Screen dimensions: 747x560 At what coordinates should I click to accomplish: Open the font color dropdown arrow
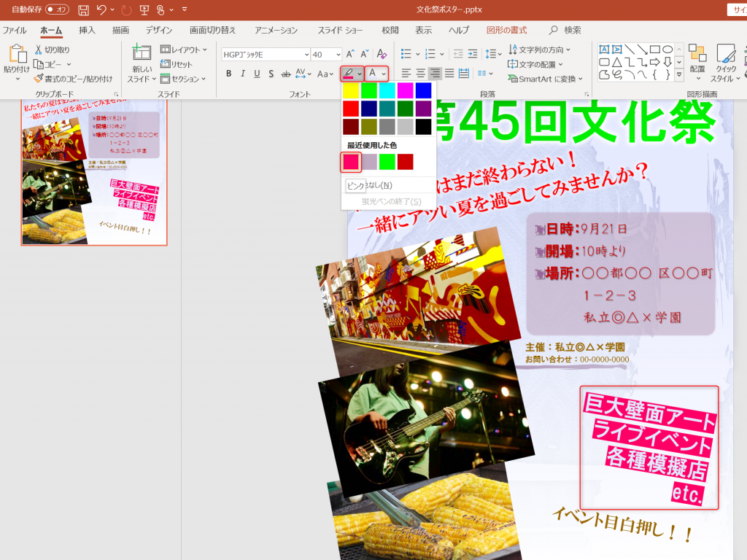click(384, 73)
